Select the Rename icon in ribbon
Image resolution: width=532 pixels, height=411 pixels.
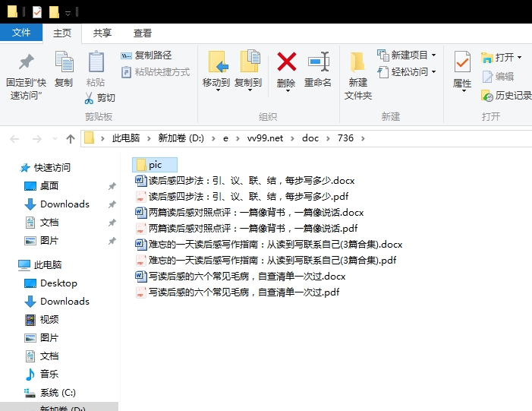[318, 62]
